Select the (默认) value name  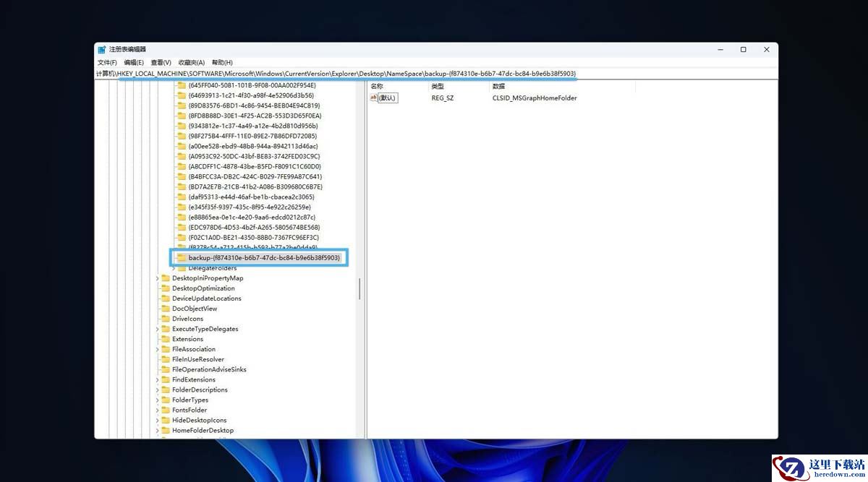388,98
